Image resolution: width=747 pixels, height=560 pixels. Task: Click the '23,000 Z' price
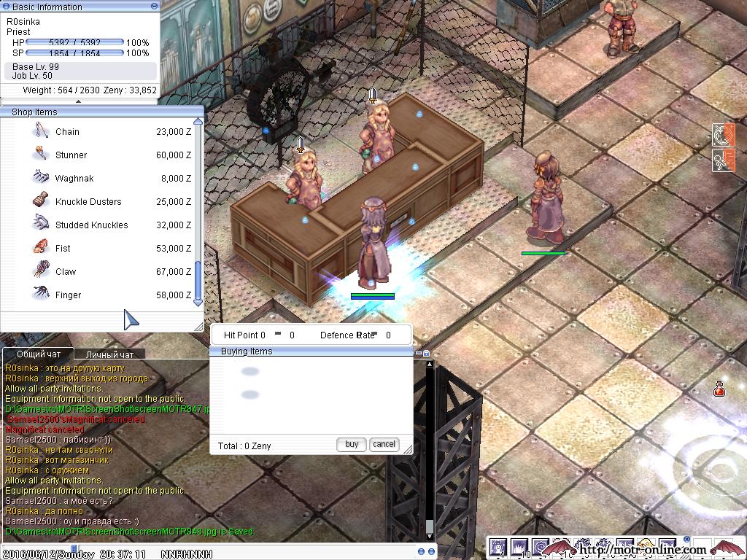coord(174,131)
